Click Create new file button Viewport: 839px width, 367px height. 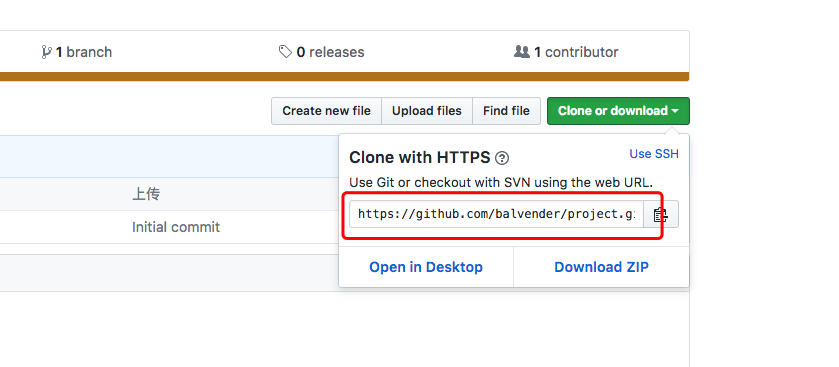(326, 111)
